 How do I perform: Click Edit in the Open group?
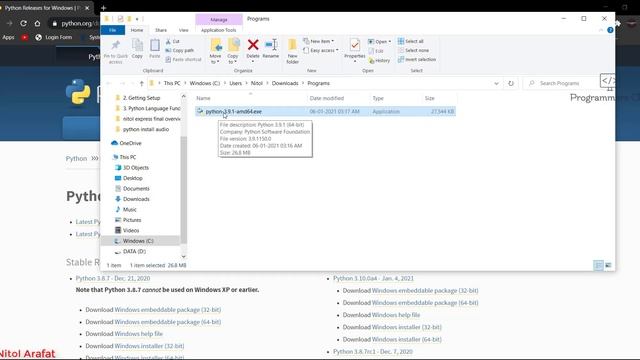coord(376,51)
